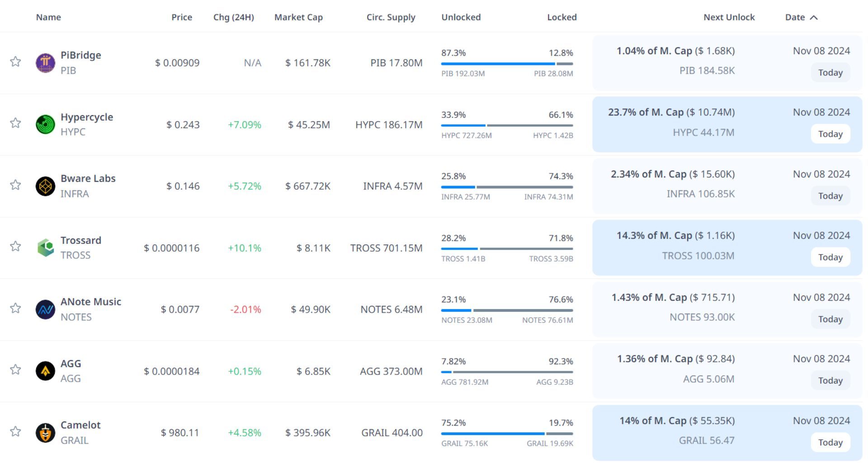
Task: Toggle the Hypercycle favorite star
Action: (15, 123)
